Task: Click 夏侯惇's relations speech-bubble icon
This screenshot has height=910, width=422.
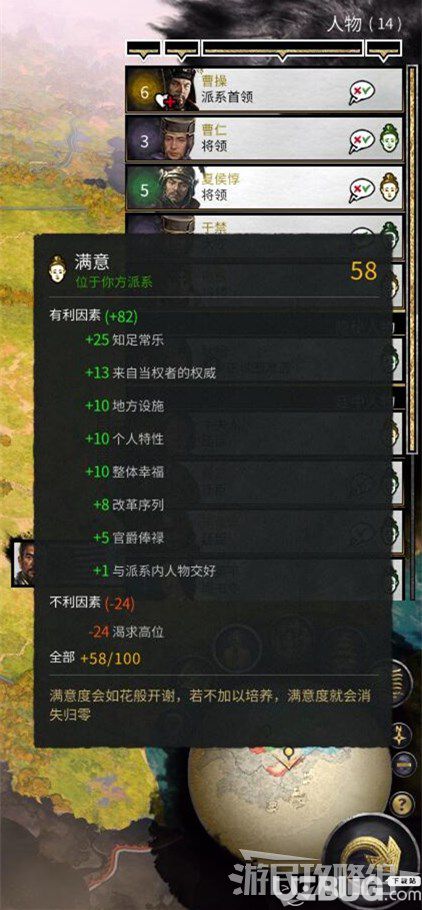Action: pyautogui.click(x=361, y=187)
